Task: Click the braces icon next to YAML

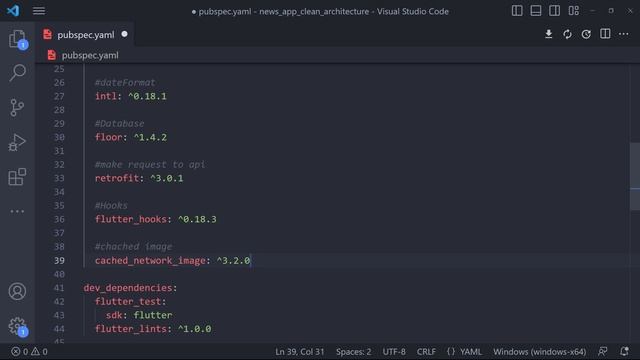Action: (451, 352)
